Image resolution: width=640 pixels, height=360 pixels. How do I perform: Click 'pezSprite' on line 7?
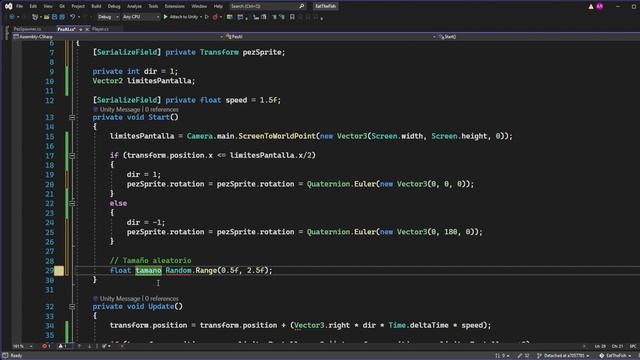[262, 52]
